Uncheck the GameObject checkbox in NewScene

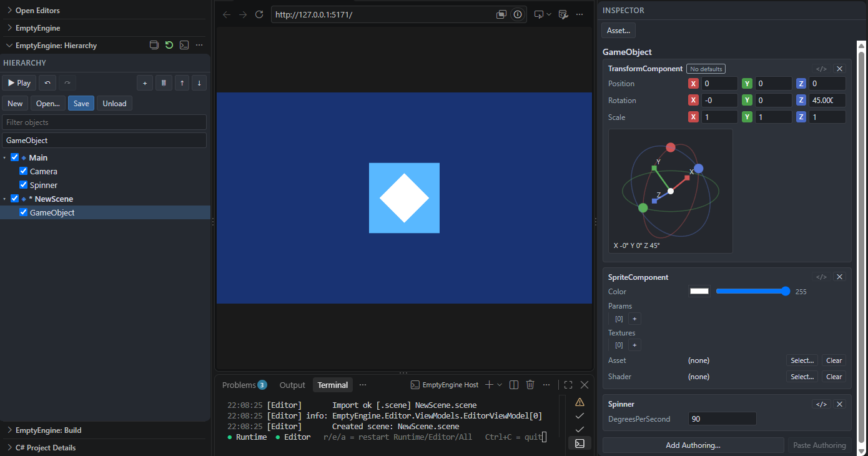(x=24, y=212)
